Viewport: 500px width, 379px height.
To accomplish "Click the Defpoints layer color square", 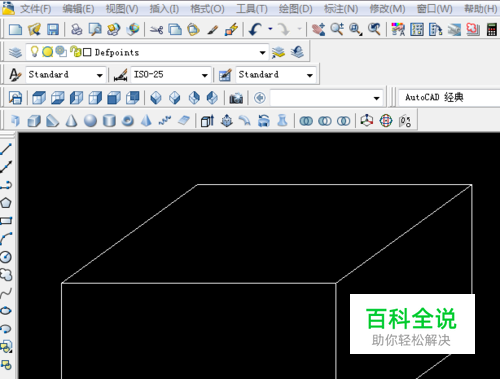I will [87, 52].
